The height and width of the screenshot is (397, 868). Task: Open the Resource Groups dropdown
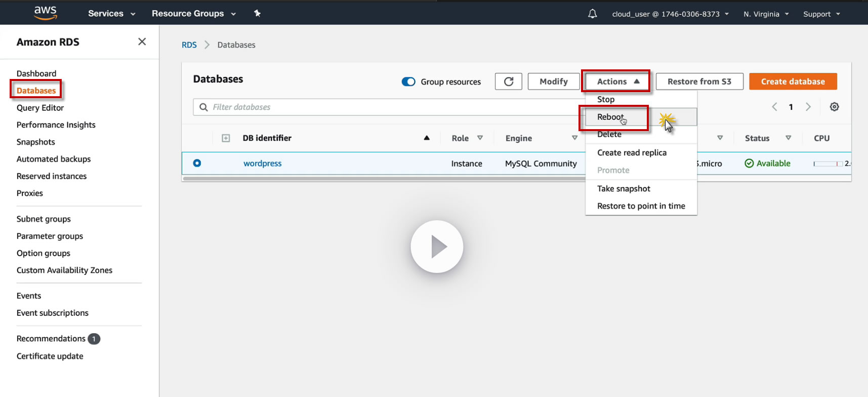click(194, 14)
